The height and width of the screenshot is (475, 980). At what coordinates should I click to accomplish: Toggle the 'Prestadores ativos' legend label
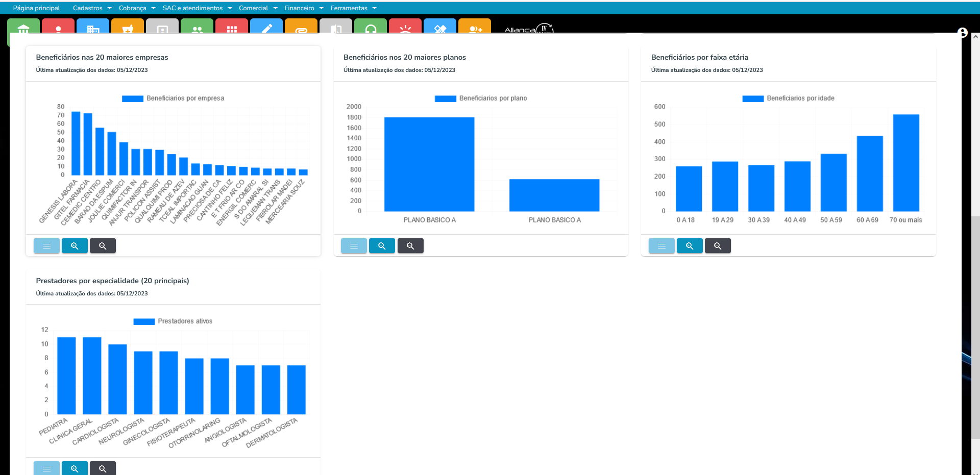(x=185, y=321)
